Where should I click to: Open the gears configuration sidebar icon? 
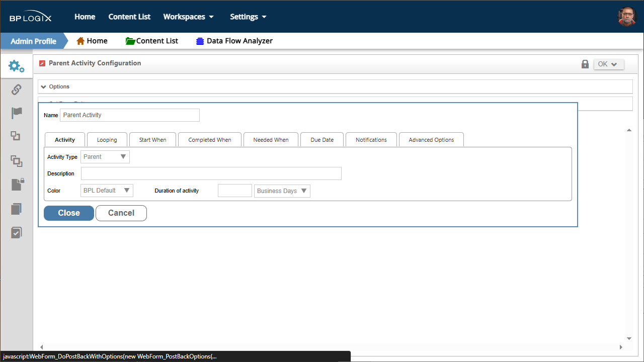click(17, 66)
